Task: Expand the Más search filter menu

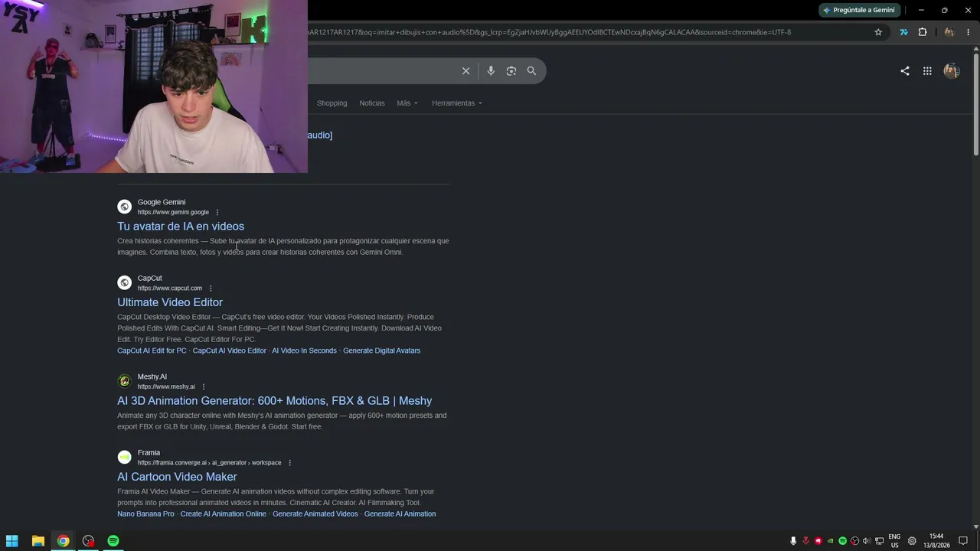Action: coord(407,103)
